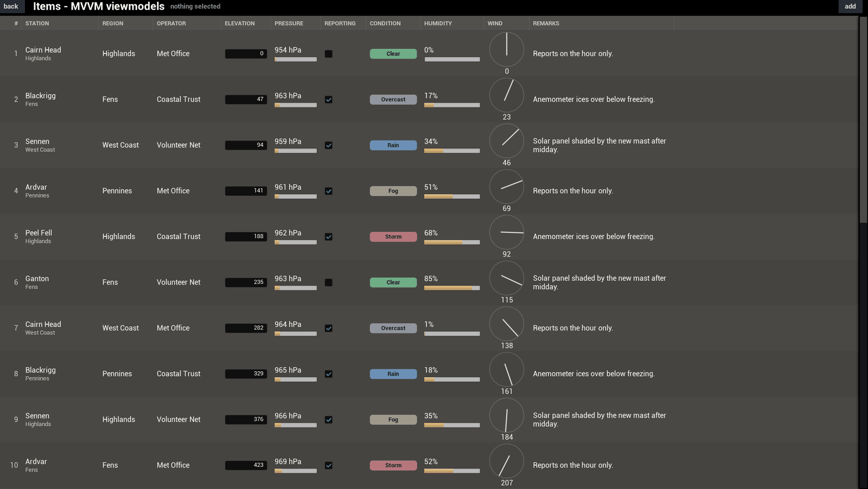Click elevation field showing 188

pyautogui.click(x=246, y=236)
